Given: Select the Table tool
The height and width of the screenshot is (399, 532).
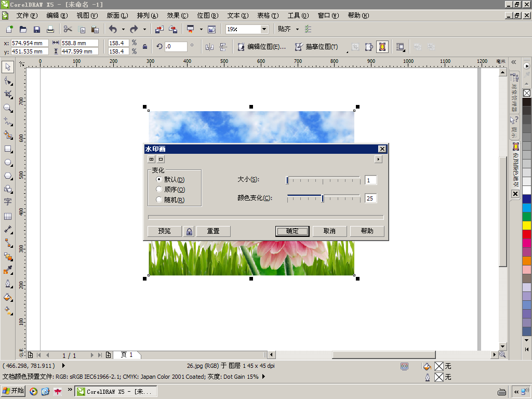Looking at the screenshot, I should pos(8,216).
